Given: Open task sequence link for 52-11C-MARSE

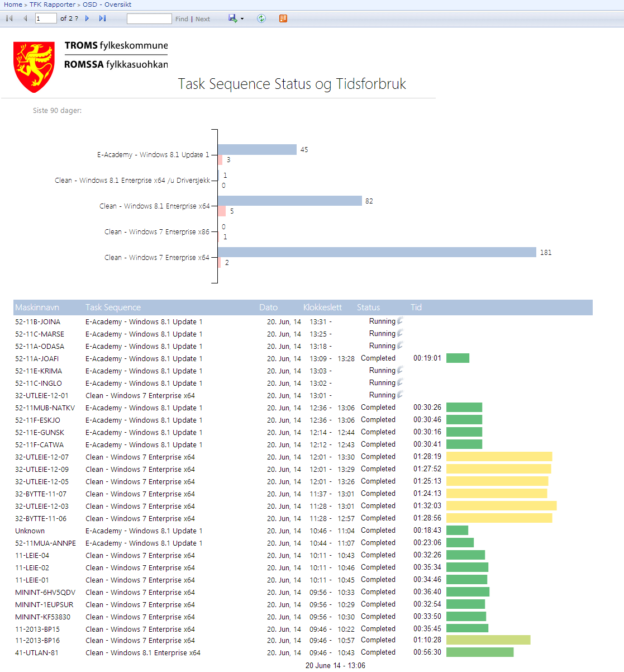Looking at the screenshot, I should coord(143,333).
